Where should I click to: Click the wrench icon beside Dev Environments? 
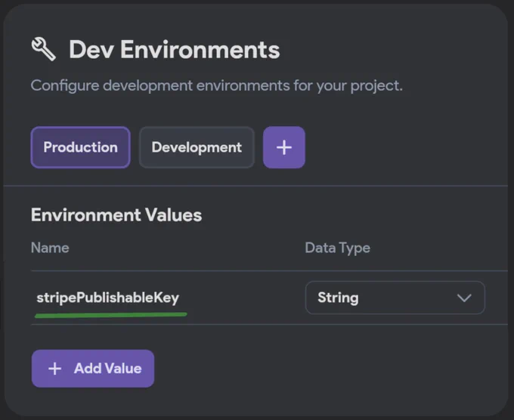coord(44,49)
